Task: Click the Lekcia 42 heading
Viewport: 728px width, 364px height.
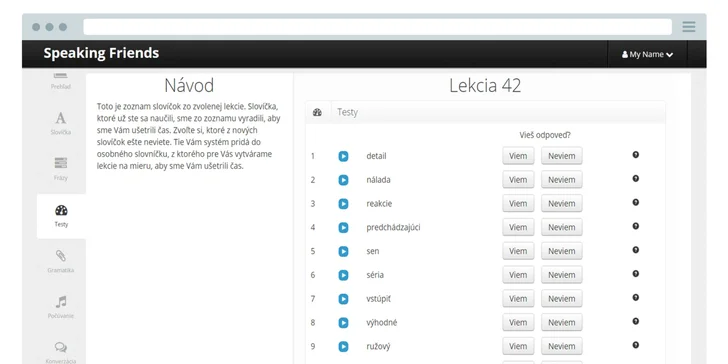Action: (x=485, y=86)
